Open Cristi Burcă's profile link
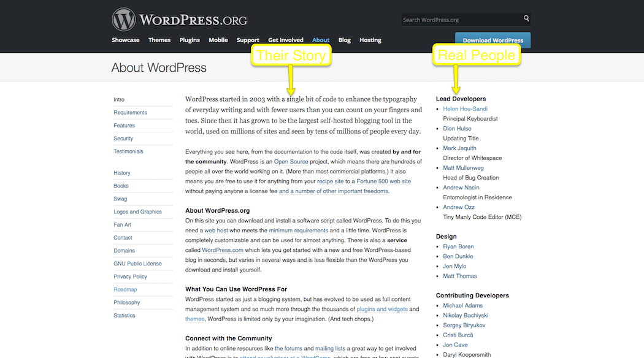 458,336
